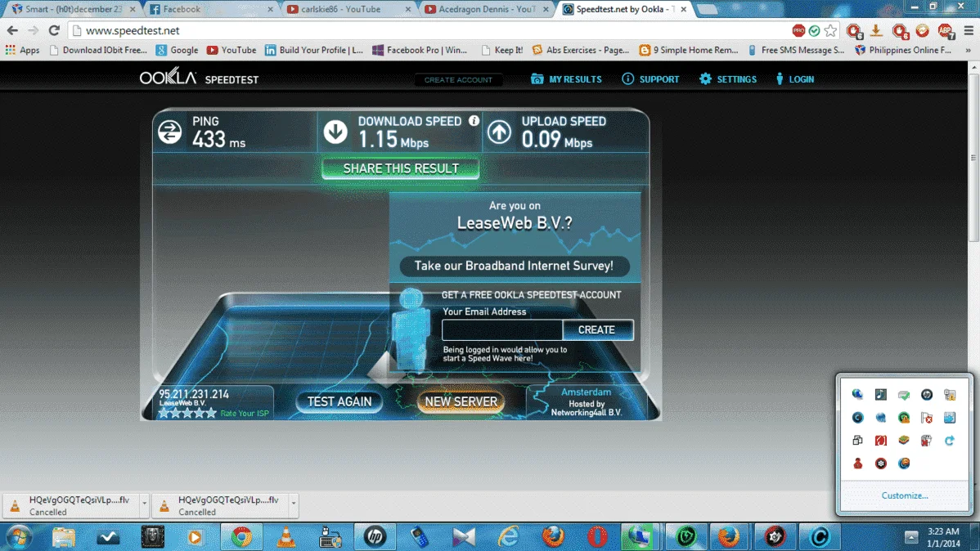Image resolution: width=980 pixels, height=551 pixels.
Task: Switch to carlskie86 YouTube tab
Action: pyautogui.click(x=347, y=9)
